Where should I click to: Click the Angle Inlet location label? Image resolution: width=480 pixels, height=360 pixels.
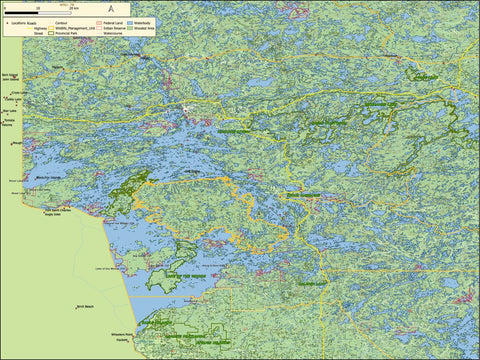[53, 214]
